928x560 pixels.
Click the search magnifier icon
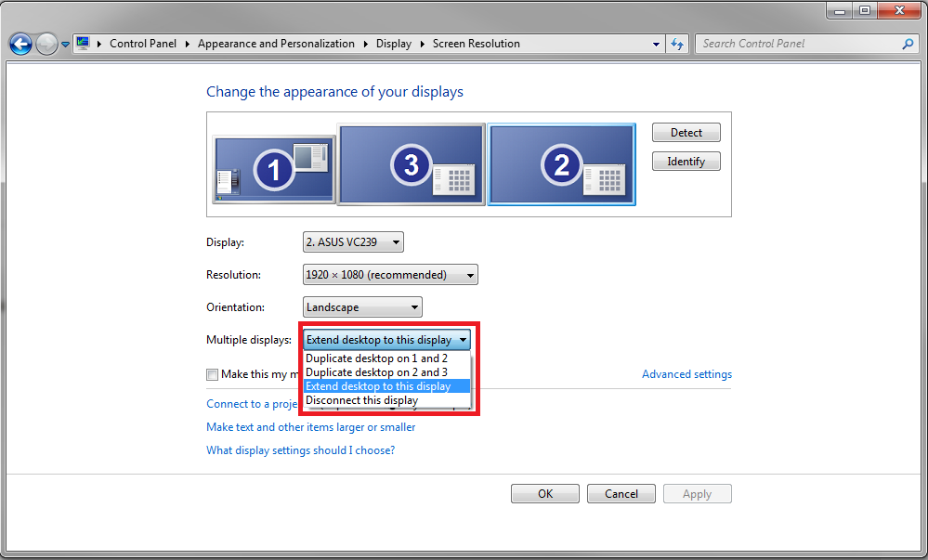pos(908,44)
